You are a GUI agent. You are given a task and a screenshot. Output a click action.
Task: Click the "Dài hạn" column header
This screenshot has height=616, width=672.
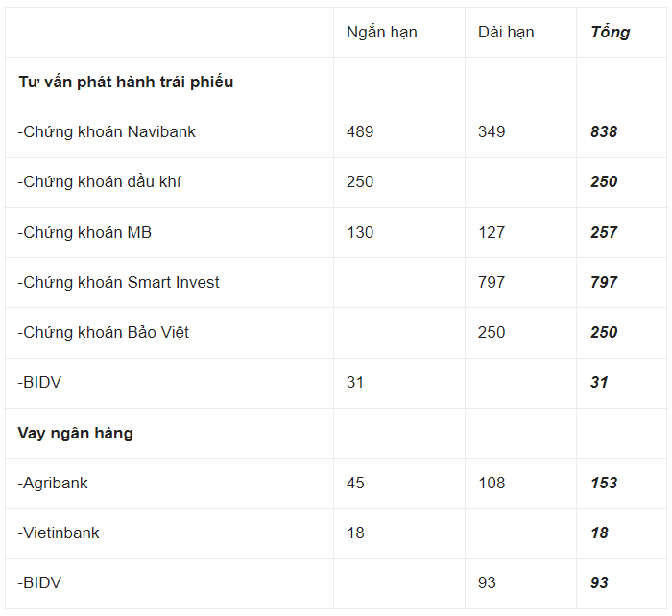click(506, 32)
